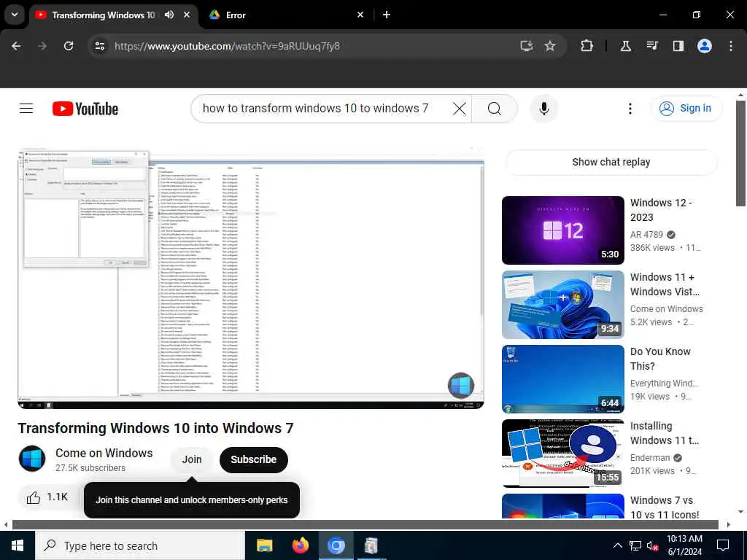The height and width of the screenshot is (560, 747).
Task: Open the Windows Start menu
Action: (x=18, y=545)
